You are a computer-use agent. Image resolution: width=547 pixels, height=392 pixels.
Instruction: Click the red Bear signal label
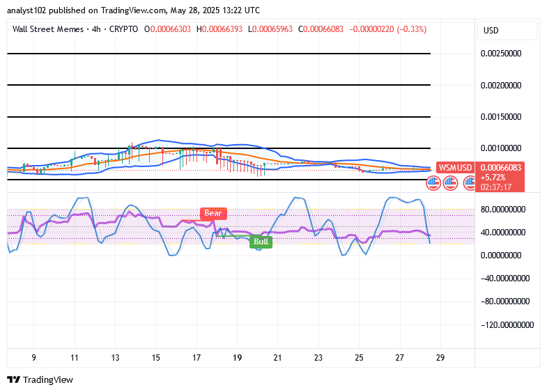click(x=213, y=213)
